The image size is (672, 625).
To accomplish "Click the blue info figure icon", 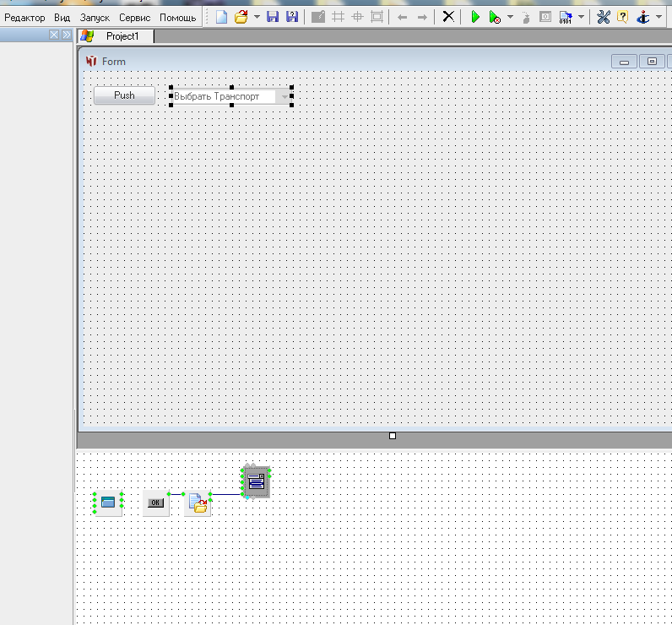I will click(x=642, y=17).
